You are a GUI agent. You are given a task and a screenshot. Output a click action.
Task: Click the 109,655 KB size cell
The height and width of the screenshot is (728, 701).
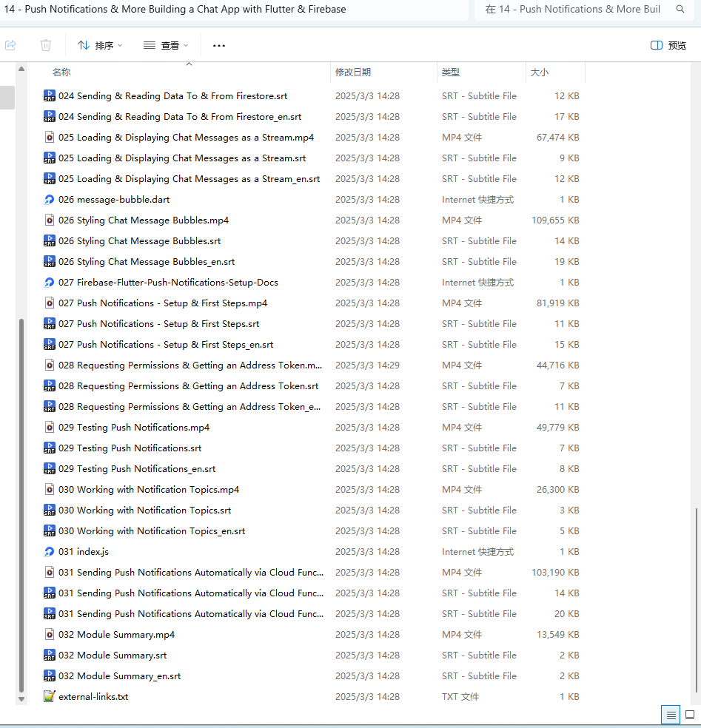point(555,220)
